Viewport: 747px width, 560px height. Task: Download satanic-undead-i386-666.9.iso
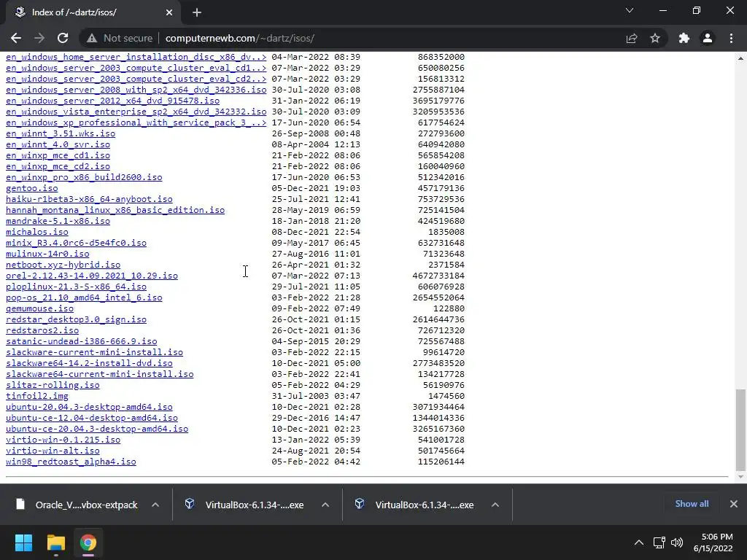[x=82, y=341]
